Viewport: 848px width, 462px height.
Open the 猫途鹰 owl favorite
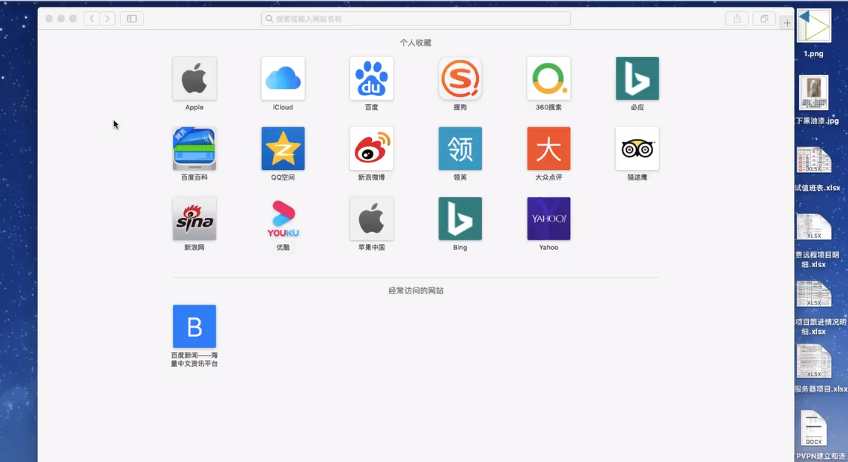pyautogui.click(x=637, y=149)
